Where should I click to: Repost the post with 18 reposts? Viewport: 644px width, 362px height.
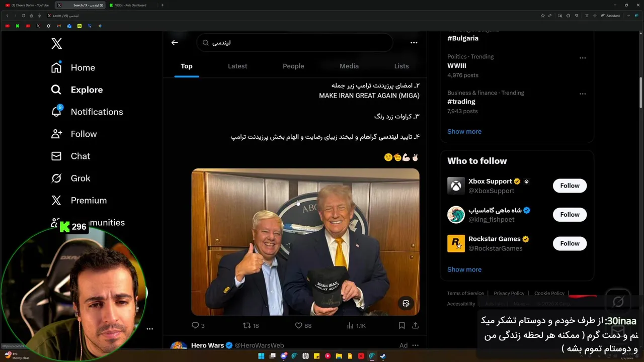(x=251, y=325)
